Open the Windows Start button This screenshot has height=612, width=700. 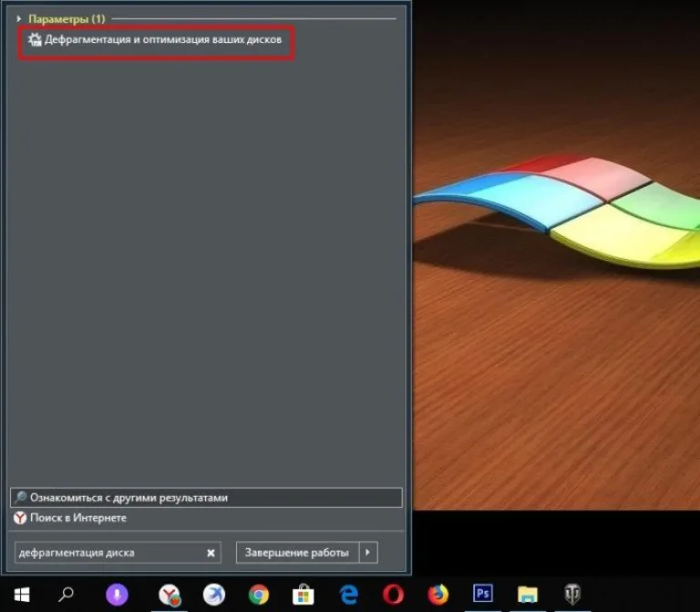pyautogui.click(x=22, y=595)
